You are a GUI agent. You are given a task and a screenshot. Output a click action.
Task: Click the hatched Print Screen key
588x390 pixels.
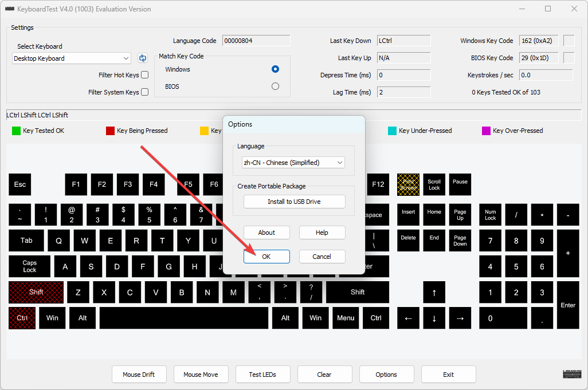(407, 184)
